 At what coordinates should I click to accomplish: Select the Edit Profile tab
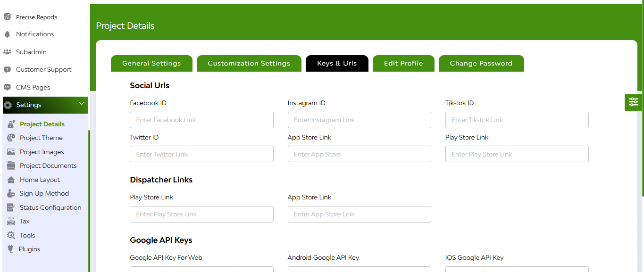403,64
